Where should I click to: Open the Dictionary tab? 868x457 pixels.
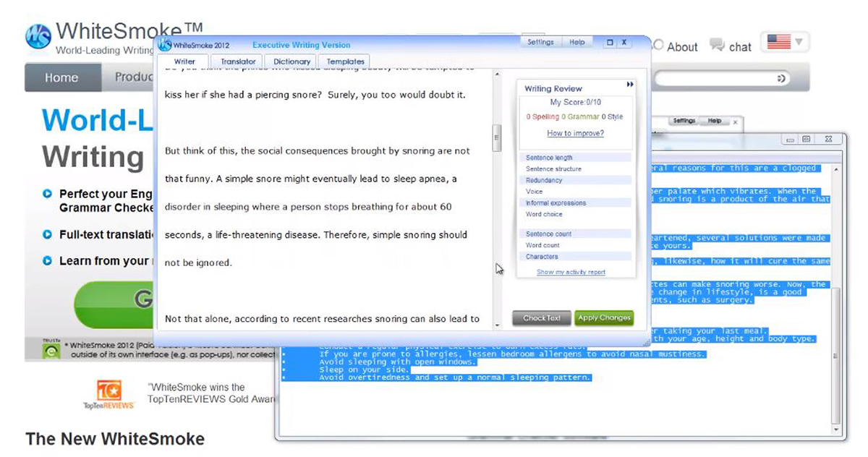pyautogui.click(x=292, y=61)
